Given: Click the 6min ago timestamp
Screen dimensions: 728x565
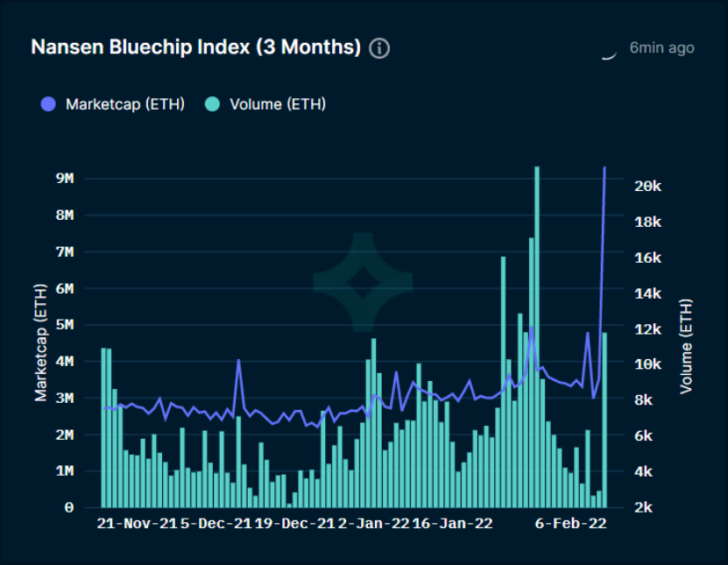Looking at the screenshot, I should click(661, 48).
